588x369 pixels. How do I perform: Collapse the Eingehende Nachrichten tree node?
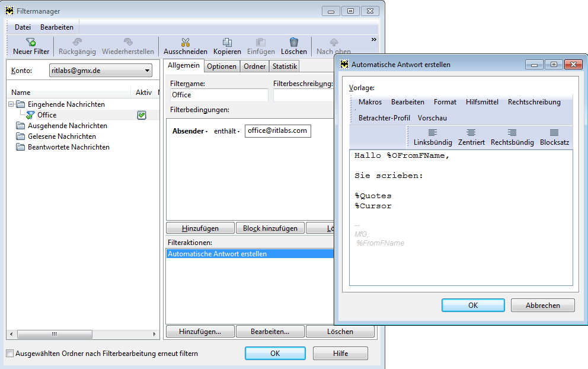click(x=11, y=104)
